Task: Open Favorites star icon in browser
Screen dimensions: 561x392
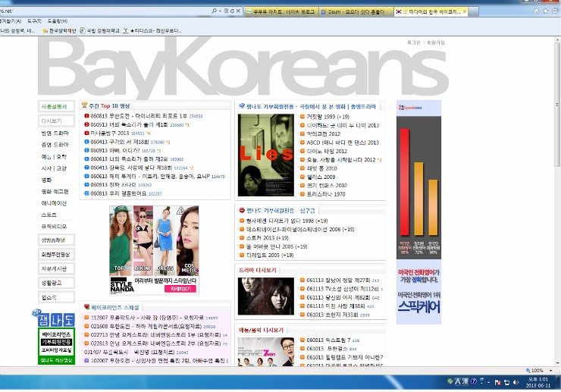Action: tap(545, 11)
